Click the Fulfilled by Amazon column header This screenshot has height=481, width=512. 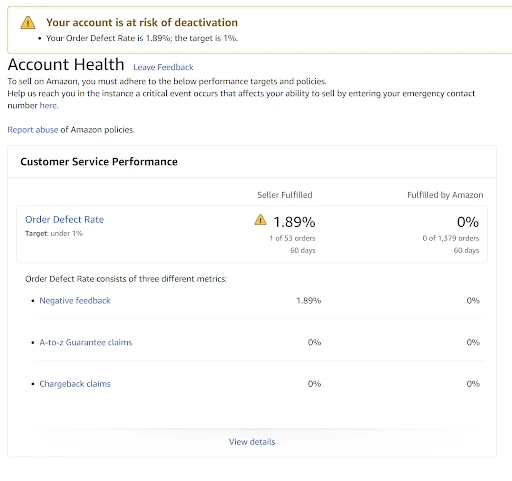(x=445, y=195)
